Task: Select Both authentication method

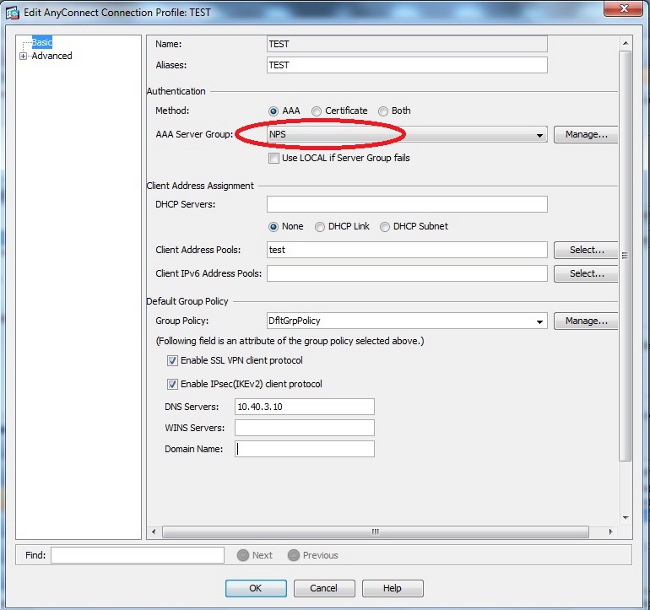Action: [x=383, y=111]
